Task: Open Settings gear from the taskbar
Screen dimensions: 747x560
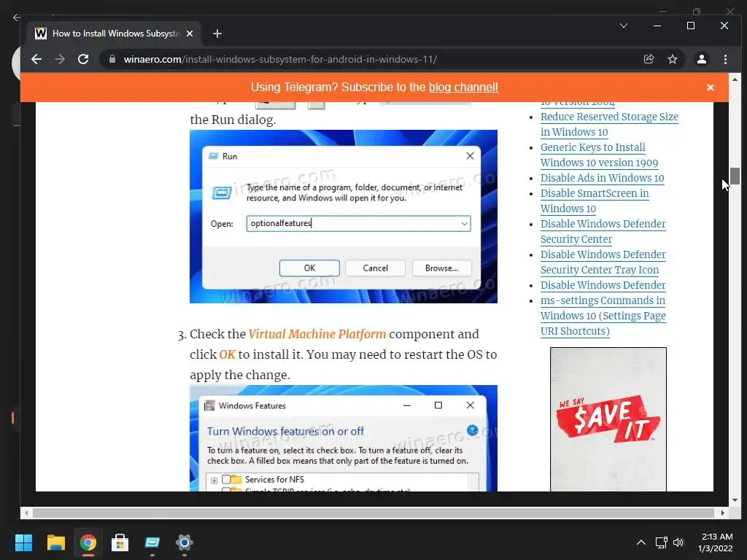Action: (x=185, y=542)
